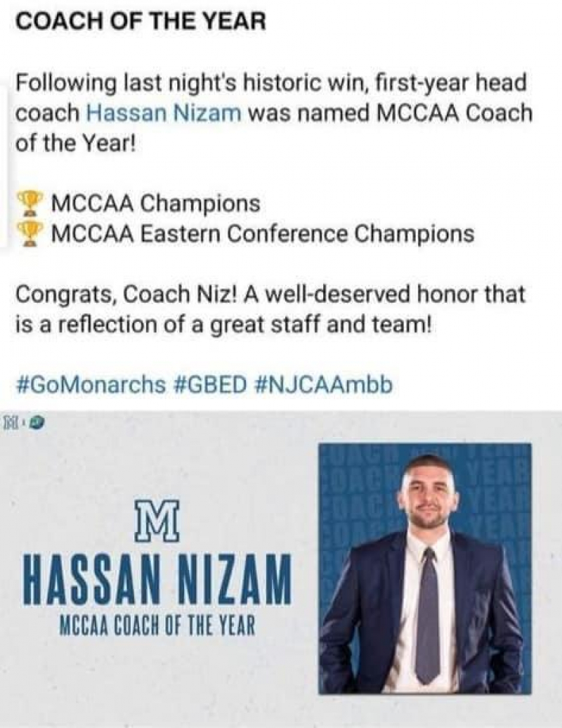The width and height of the screenshot is (562, 728).
Task: Click the COACH OF THE YEAR heading
Action: coord(141,21)
